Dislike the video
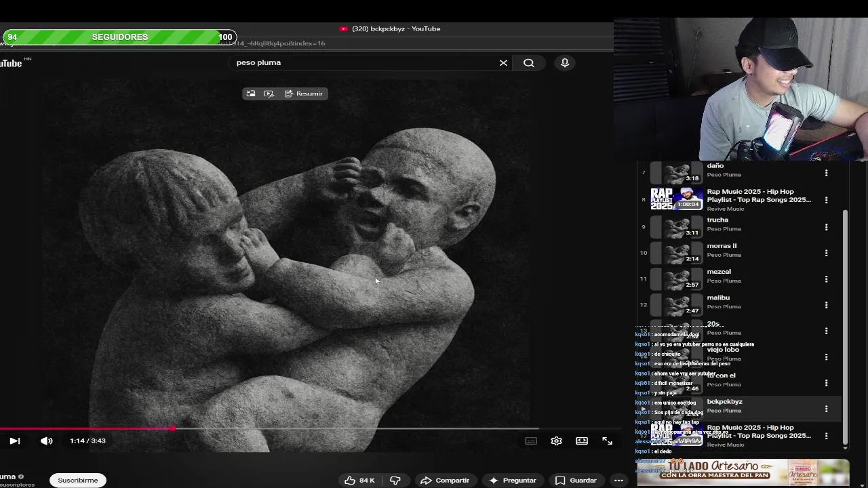 pyautogui.click(x=395, y=480)
